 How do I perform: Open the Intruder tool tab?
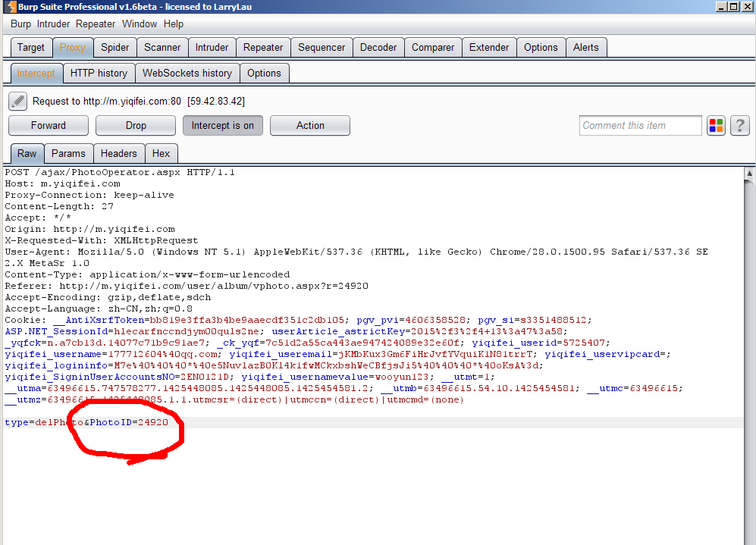(212, 47)
